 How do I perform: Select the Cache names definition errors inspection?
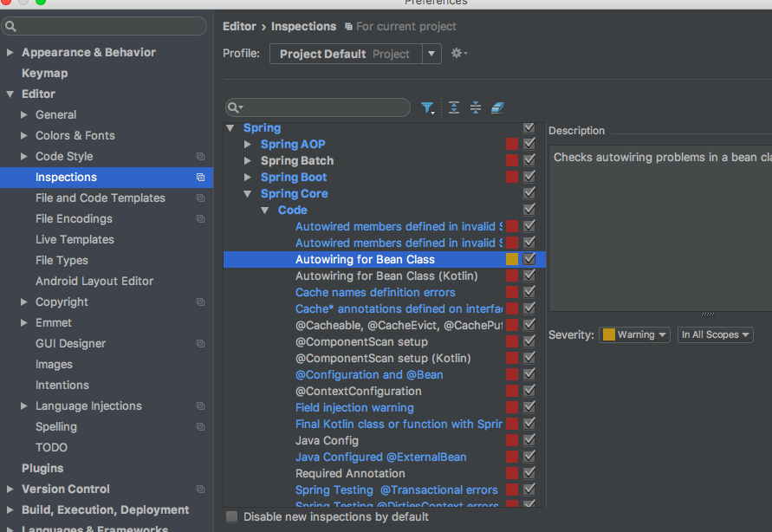[x=375, y=292]
